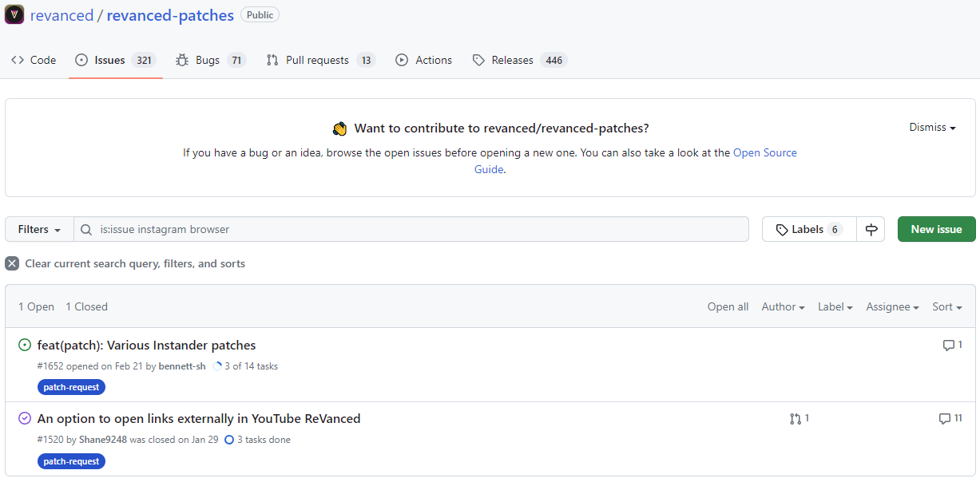Open the Pull requests tab
The image size is (980, 482).
point(320,60)
